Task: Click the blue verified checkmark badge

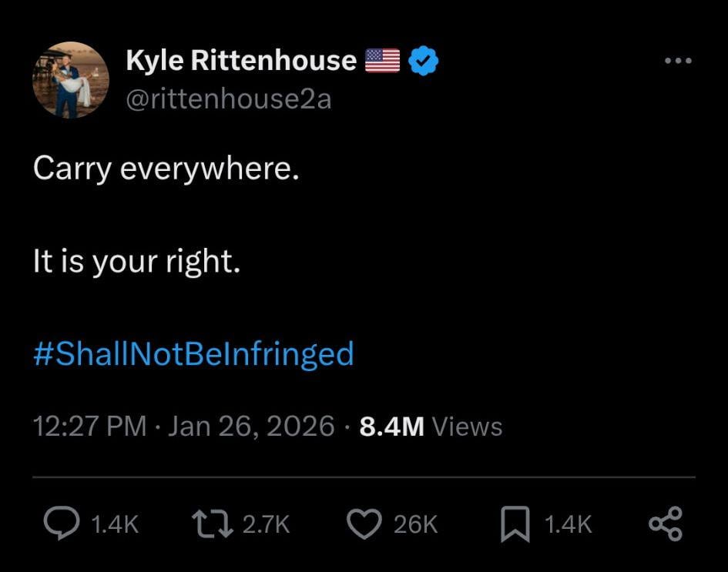Action: [x=423, y=61]
